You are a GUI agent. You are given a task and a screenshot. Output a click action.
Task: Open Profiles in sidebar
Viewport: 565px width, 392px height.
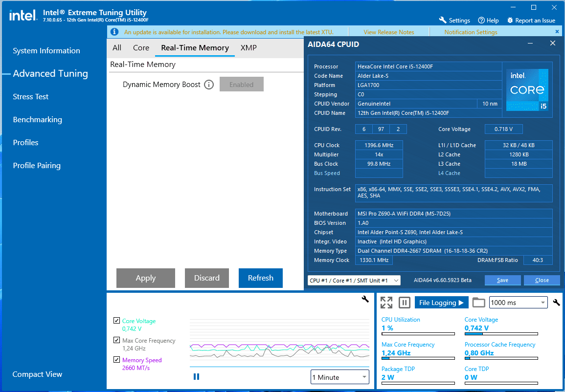click(25, 143)
